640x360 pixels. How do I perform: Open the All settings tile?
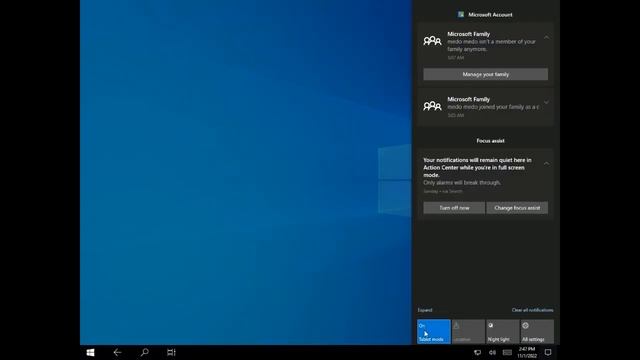point(537,331)
